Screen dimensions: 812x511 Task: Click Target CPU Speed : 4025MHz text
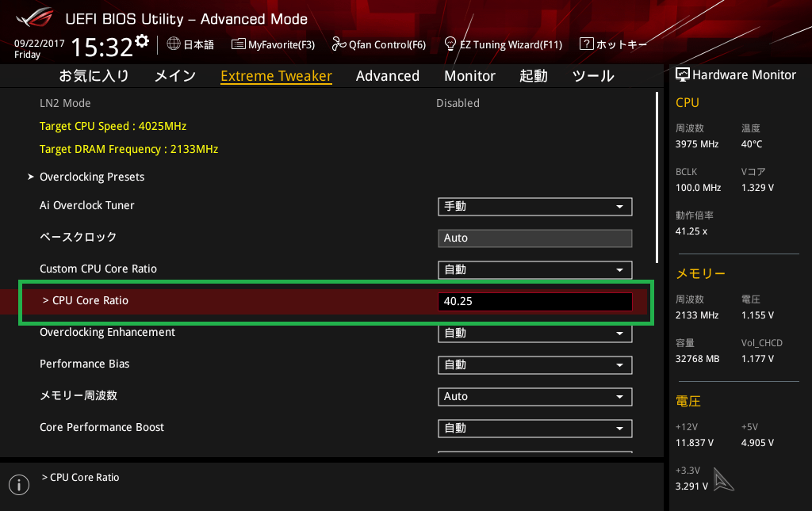coord(113,126)
